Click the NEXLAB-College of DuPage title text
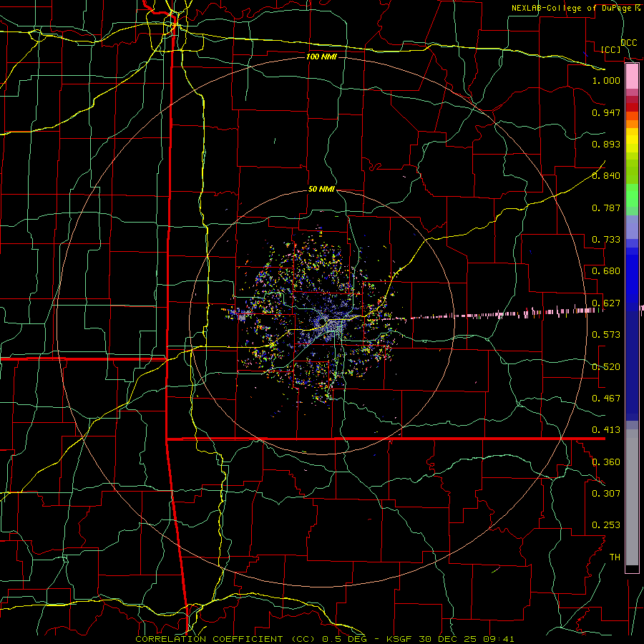644x644 pixels. (x=575, y=8)
